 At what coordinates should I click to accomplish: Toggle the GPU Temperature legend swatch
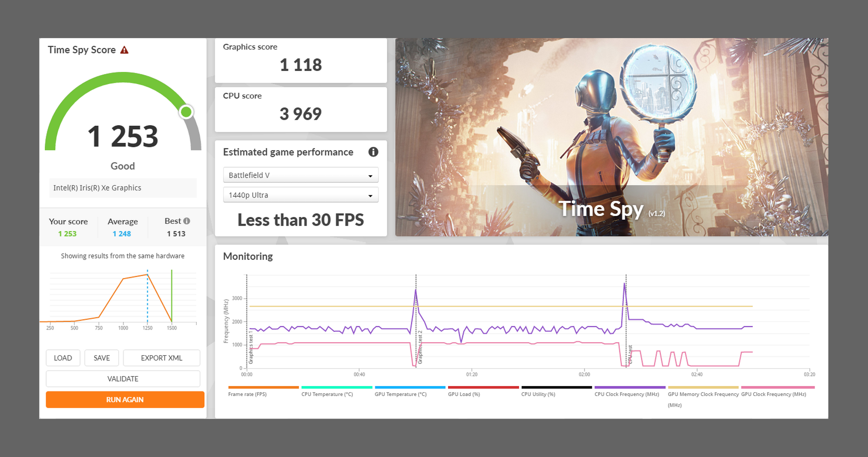pyautogui.click(x=410, y=387)
